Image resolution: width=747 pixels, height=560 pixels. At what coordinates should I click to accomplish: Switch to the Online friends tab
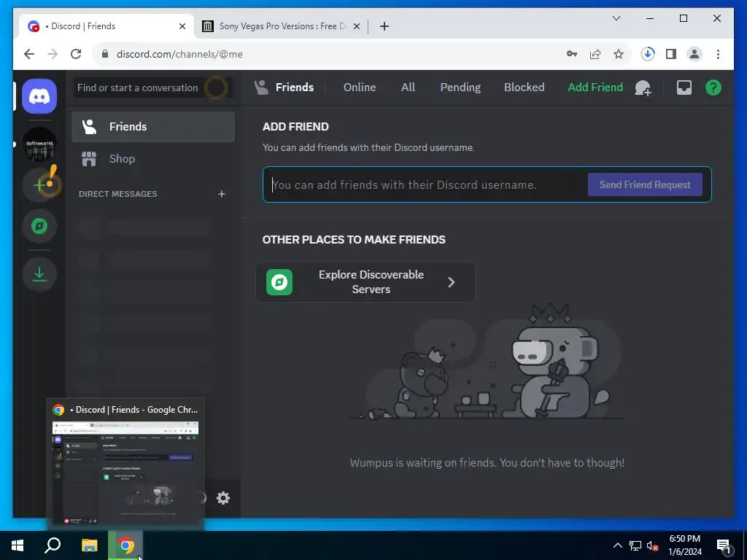[360, 87]
